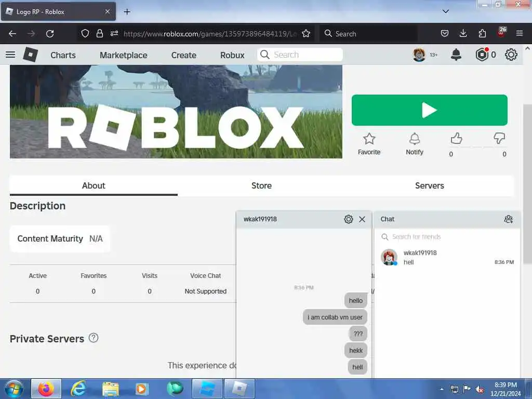Click the 'hekk' chat message

[356, 351]
